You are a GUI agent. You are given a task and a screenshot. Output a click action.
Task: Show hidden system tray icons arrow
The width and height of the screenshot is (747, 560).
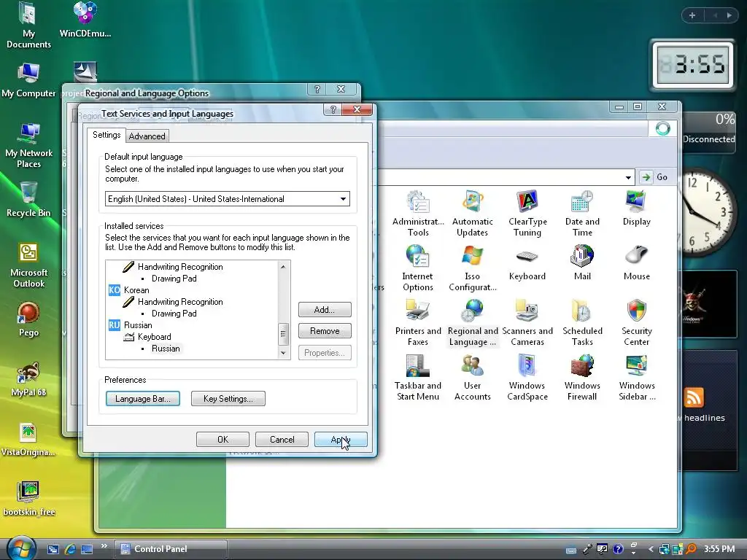(x=650, y=549)
